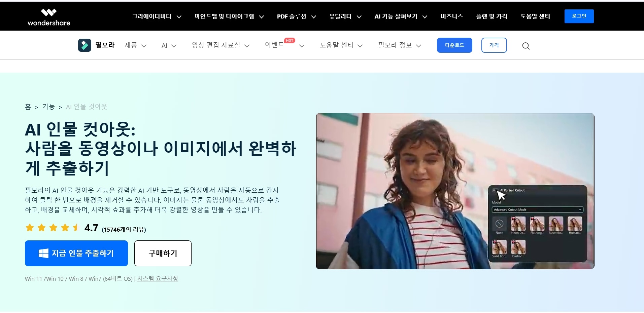Go to 홈 breadcrumb

pos(28,107)
